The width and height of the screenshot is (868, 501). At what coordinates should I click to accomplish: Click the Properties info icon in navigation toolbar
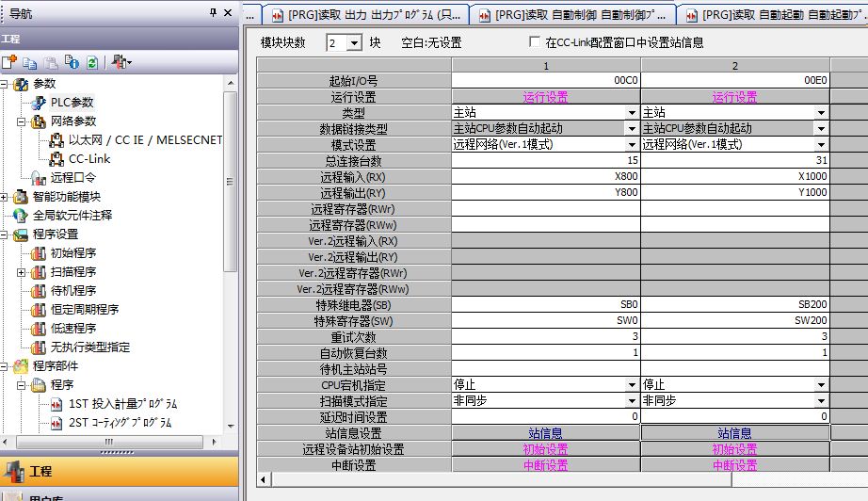pyautogui.click(x=72, y=62)
